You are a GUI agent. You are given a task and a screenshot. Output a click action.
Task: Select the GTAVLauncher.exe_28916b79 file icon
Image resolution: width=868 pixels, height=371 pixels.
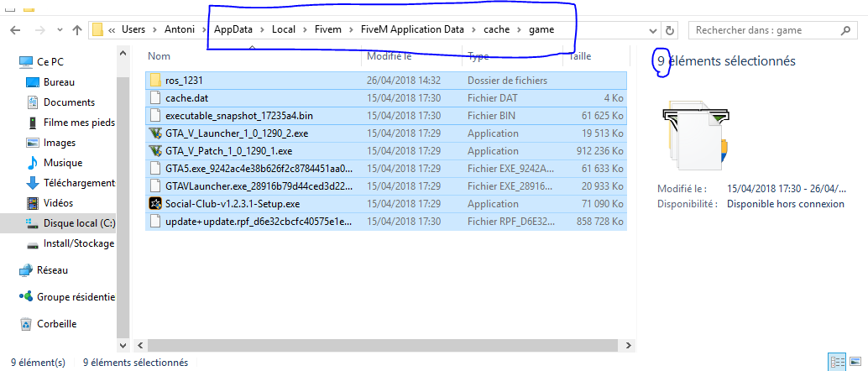click(x=155, y=186)
